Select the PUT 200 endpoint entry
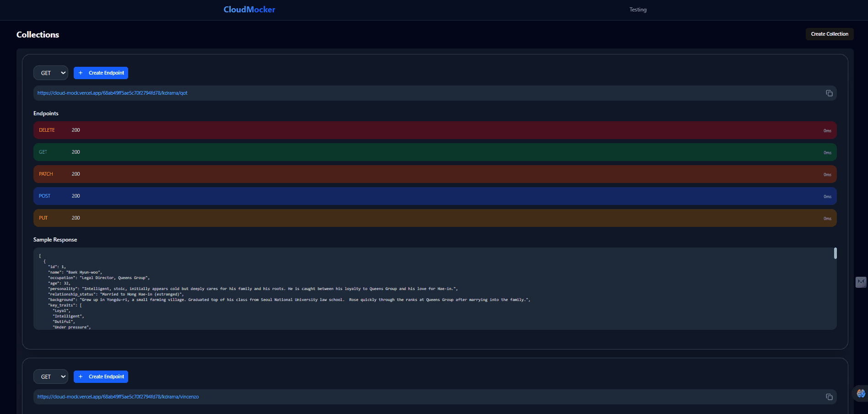Image resolution: width=868 pixels, height=414 pixels. click(434, 218)
